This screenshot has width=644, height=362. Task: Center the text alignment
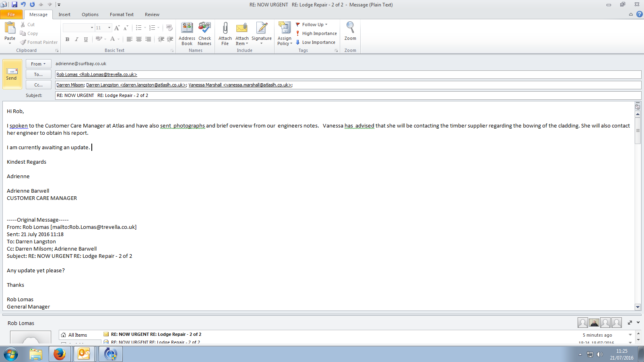pos(139,39)
